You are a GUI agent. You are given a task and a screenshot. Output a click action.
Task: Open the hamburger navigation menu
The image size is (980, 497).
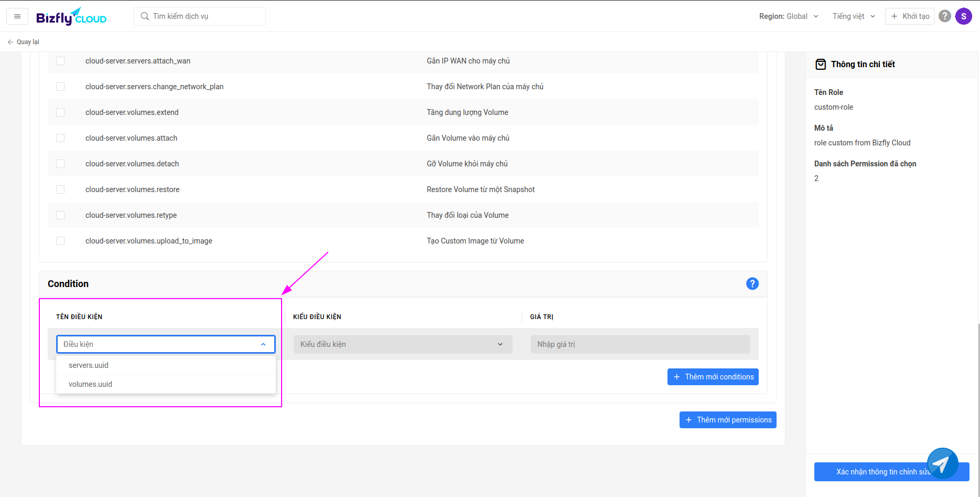(17, 16)
